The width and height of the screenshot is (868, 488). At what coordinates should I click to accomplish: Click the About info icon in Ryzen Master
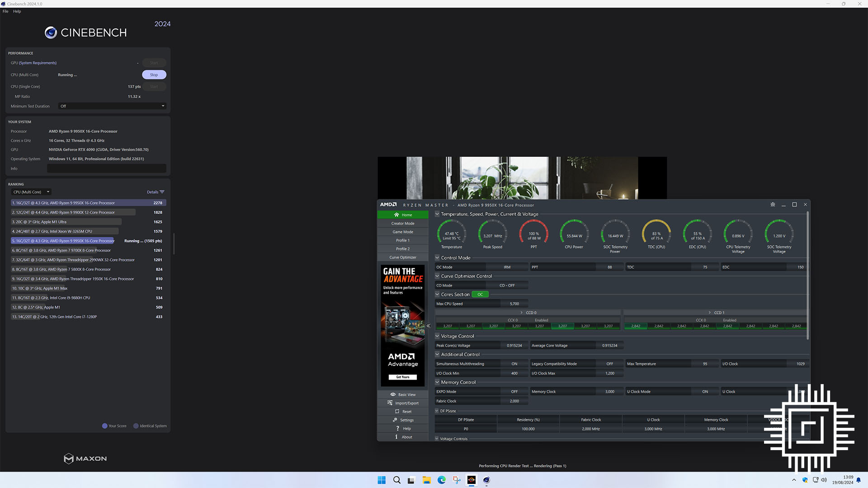[x=396, y=437]
